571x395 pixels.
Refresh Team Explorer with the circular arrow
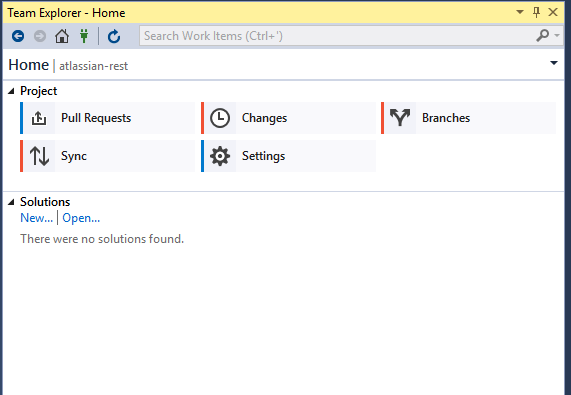pyautogui.click(x=114, y=36)
